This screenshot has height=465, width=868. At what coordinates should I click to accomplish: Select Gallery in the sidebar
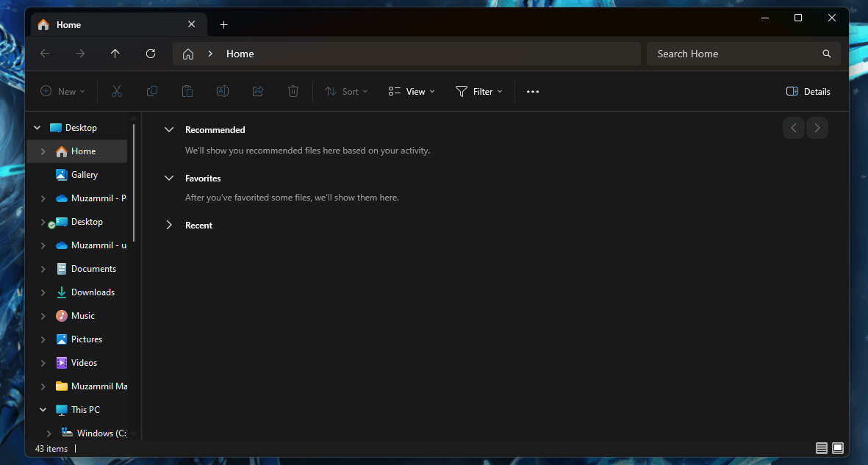[76, 175]
